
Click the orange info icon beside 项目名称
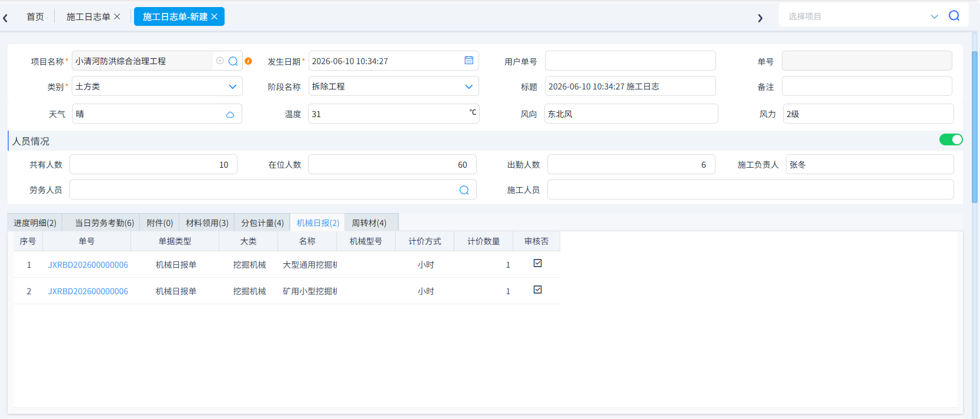248,61
